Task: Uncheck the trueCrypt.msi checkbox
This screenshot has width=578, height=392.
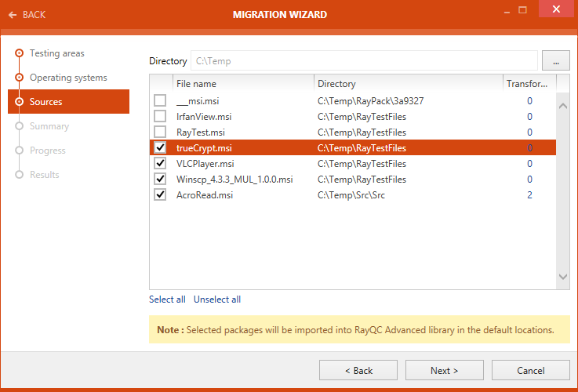Action: (x=160, y=147)
